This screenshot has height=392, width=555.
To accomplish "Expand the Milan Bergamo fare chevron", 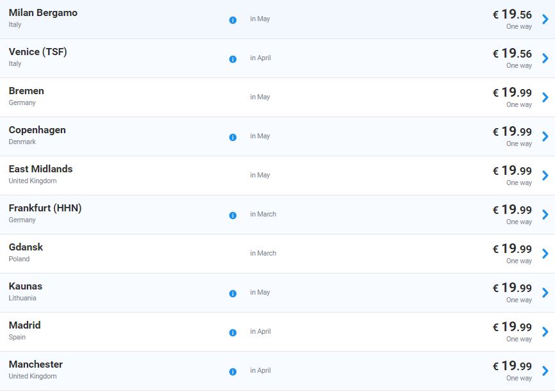I will point(545,19).
